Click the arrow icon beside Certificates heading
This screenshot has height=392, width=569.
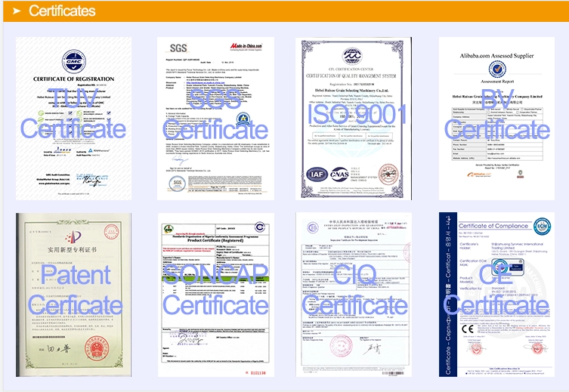(14, 11)
